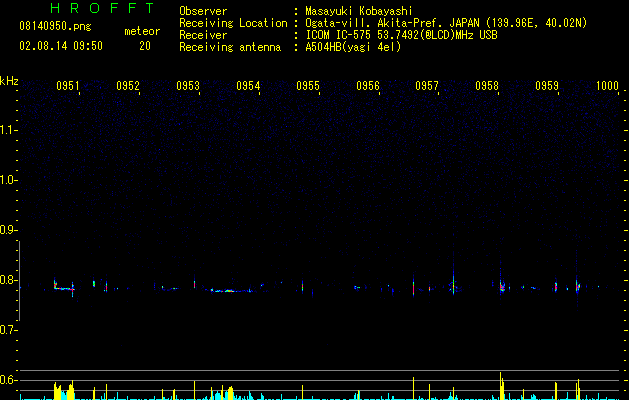
Task: Click the 0.9 kHz axis label
Action: pyautogui.click(x=8, y=230)
